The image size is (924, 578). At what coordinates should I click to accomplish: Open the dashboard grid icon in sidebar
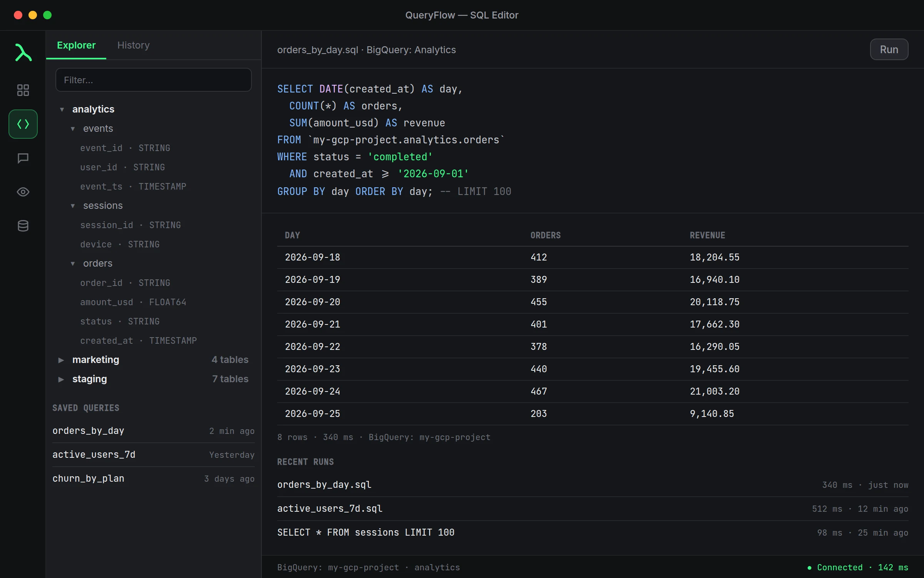click(x=23, y=90)
